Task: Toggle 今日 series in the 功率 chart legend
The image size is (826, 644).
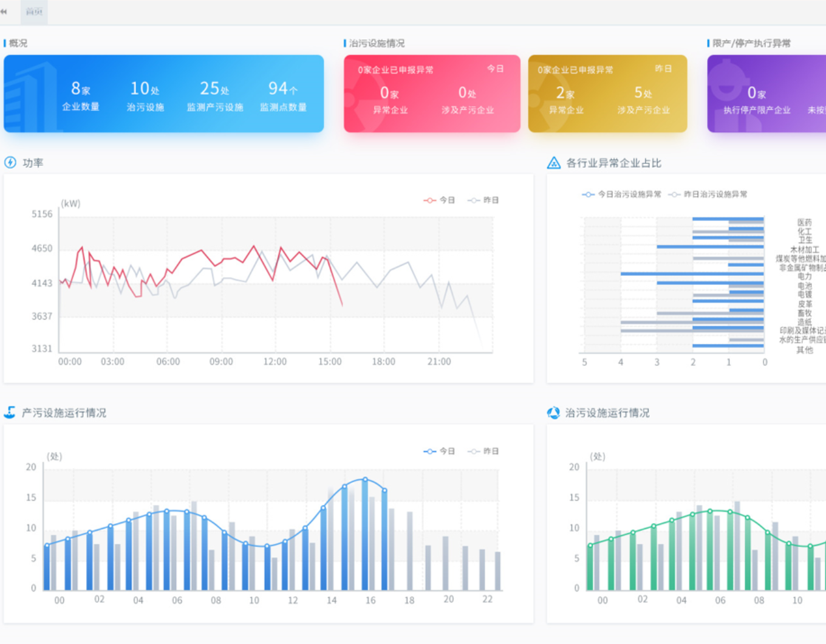Action: click(x=439, y=200)
